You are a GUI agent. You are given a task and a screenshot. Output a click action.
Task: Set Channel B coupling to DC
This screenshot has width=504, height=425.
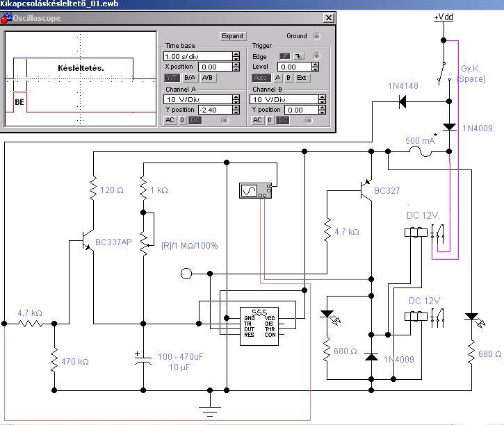click(282, 120)
